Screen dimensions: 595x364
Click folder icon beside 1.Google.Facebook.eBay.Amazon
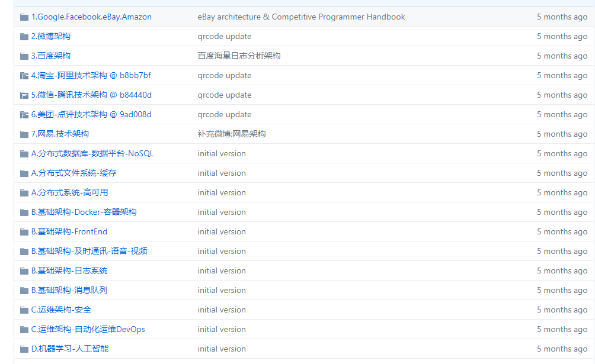[24, 17]
